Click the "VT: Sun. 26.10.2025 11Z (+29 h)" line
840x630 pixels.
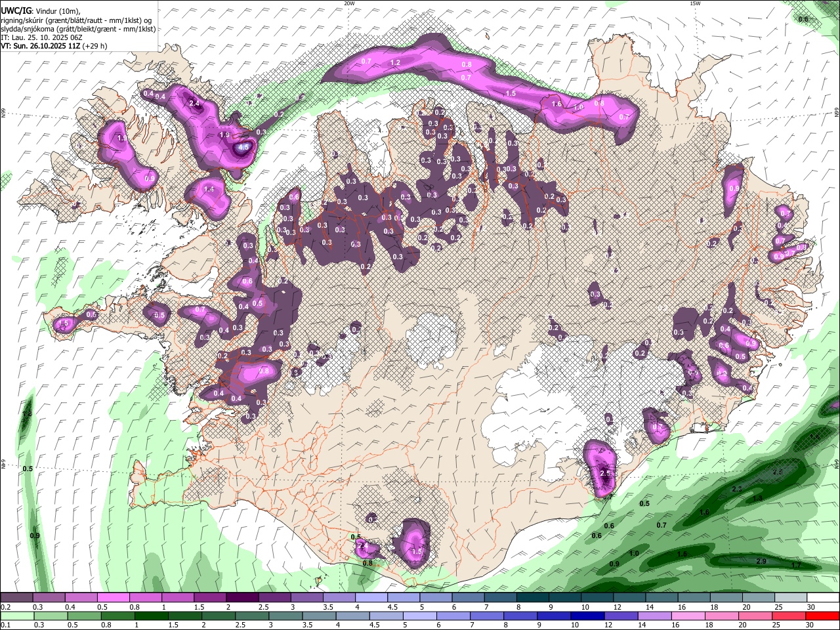tap(54, 46)
